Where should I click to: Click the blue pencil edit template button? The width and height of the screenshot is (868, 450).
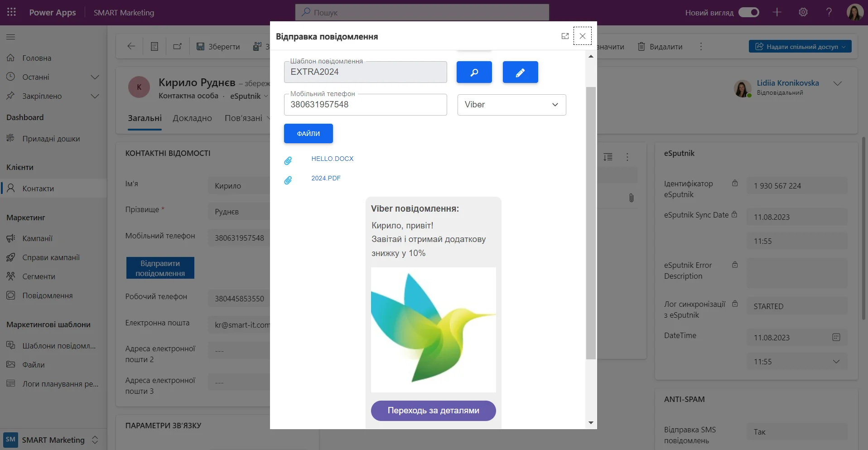[x=520, y=72]
